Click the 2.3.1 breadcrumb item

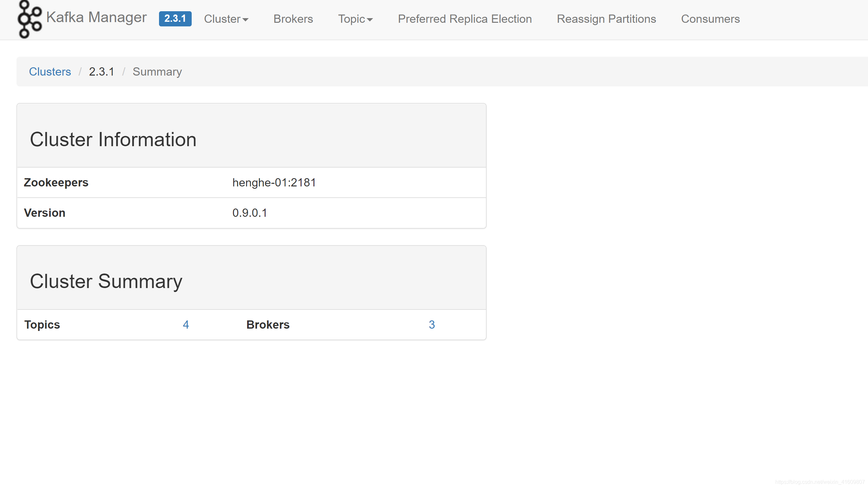(101, 72)
